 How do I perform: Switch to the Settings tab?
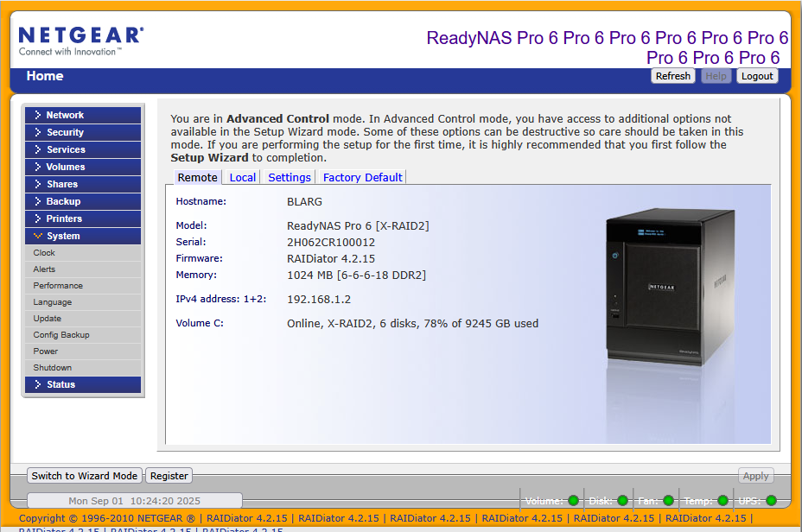tap(290, 177)
